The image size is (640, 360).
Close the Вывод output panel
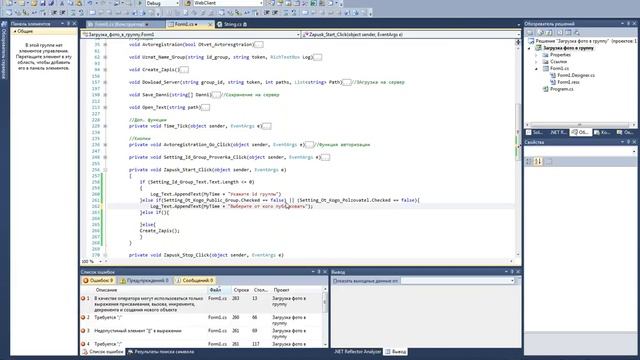point(518,272)
